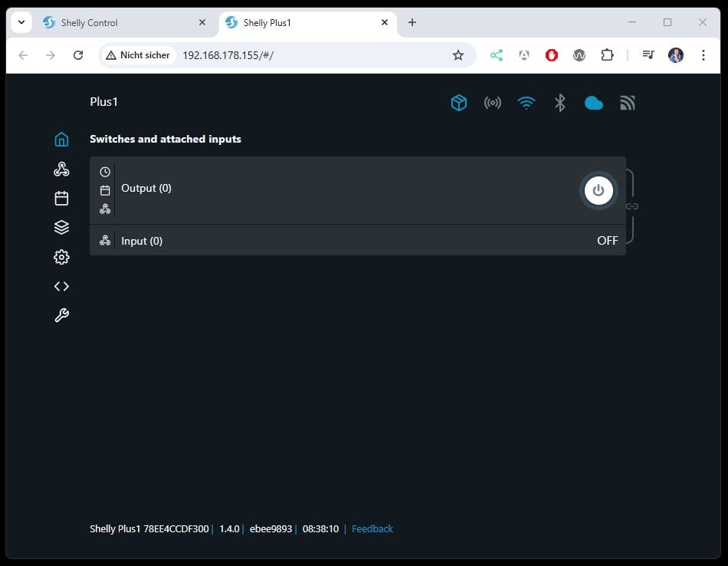The image size is (728, 566).
Task: Click the Bluetooth status icon in header
Action: [560, 103]
